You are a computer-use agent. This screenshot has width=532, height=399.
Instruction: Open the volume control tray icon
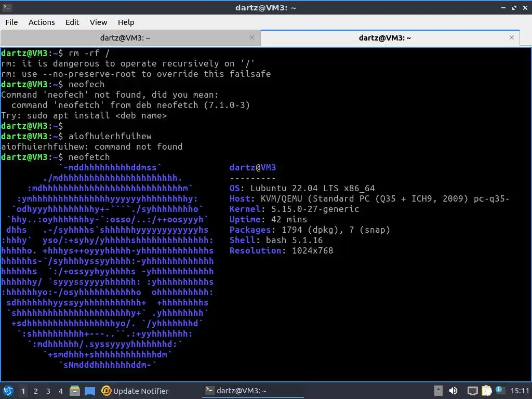coord(453,391)
